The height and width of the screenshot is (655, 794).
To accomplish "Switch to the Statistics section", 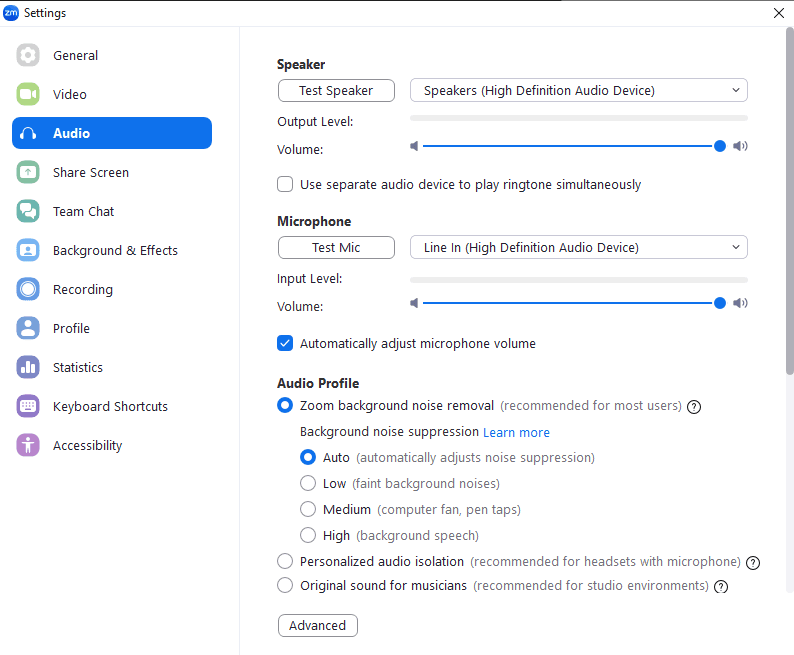I will tap(78, 368).
